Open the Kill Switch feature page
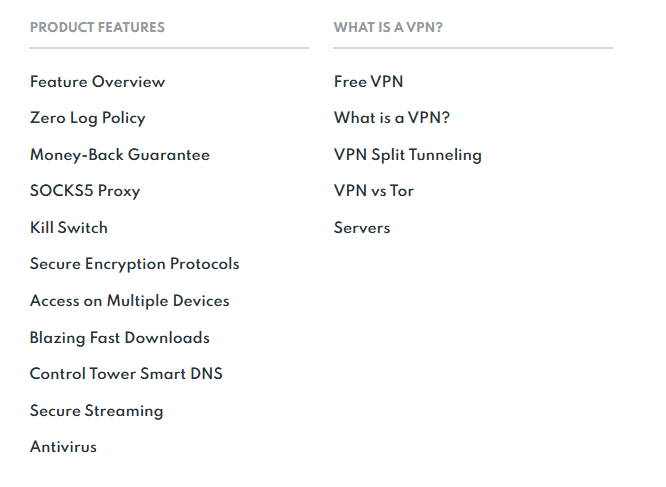 pos(69,228)
